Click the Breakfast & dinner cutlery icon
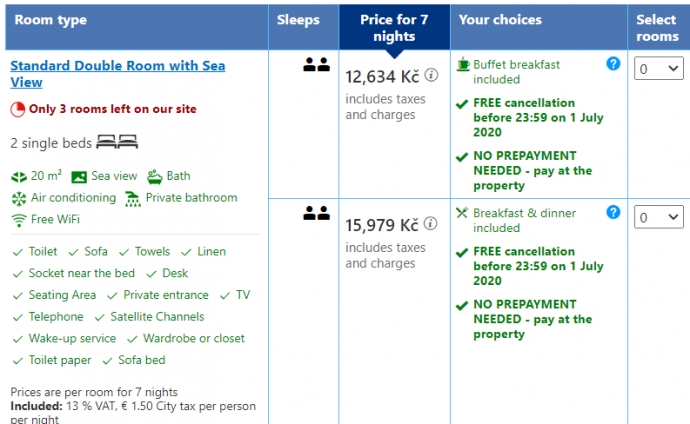Screen dimensions: 690x424 click(x=462, y=213)
